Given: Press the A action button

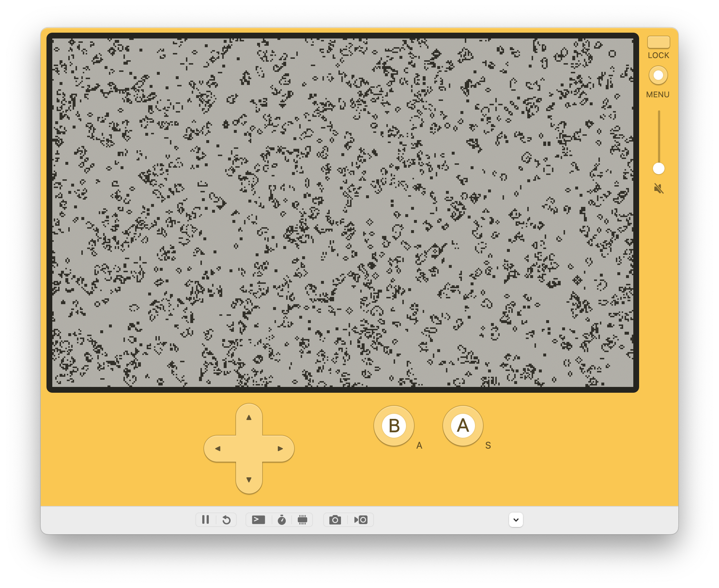Looking at the screenshot, I should pyautogui.click(x=463, y=426).
